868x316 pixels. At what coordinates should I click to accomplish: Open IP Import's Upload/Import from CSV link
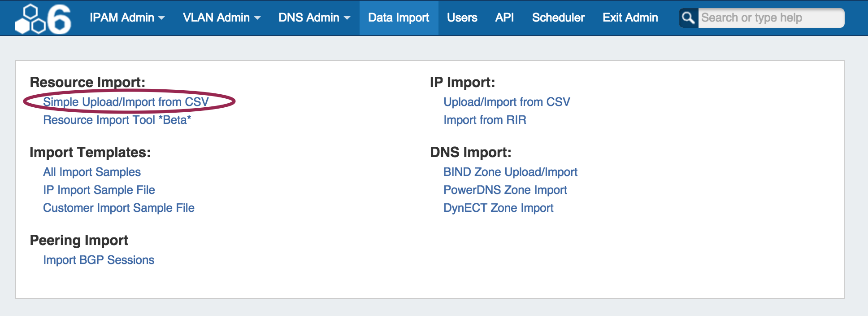(507, 102)
